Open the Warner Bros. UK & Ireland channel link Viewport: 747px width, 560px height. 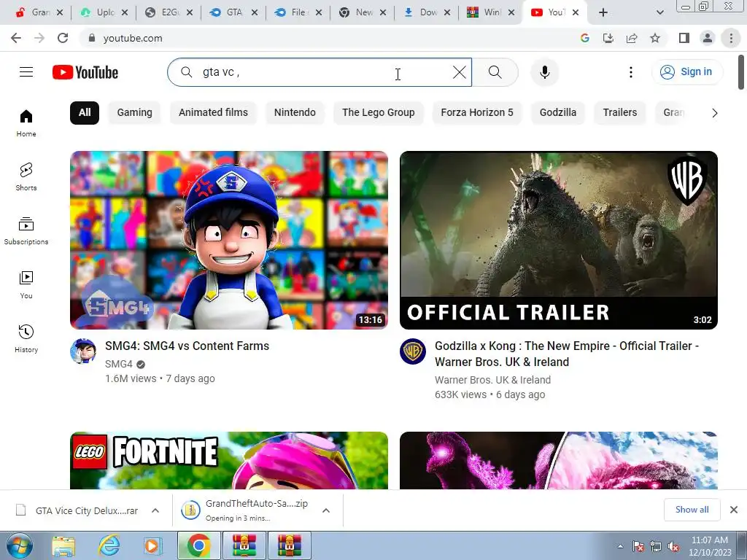click(x=492, y=380)
